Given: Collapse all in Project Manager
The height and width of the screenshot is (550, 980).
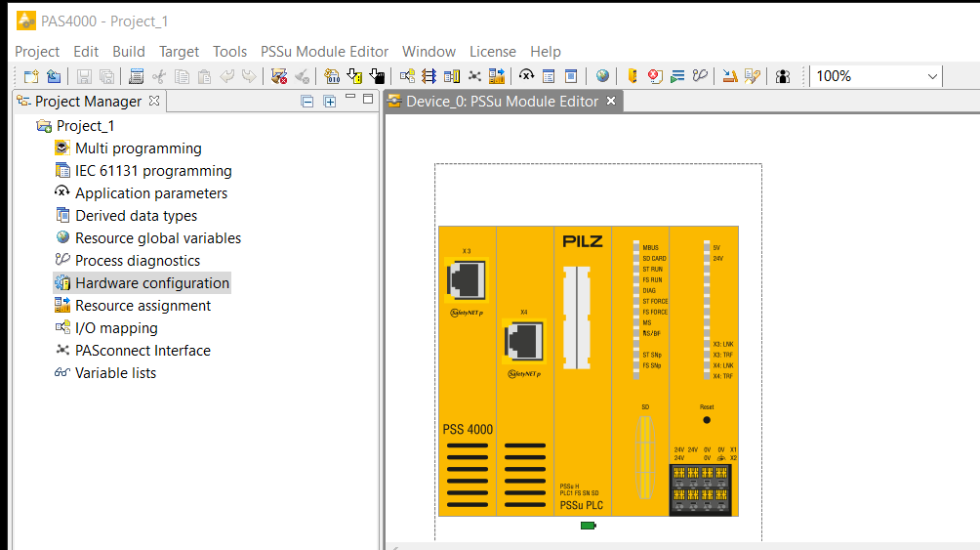Looking at the screenshot, I should pos(306,102).
